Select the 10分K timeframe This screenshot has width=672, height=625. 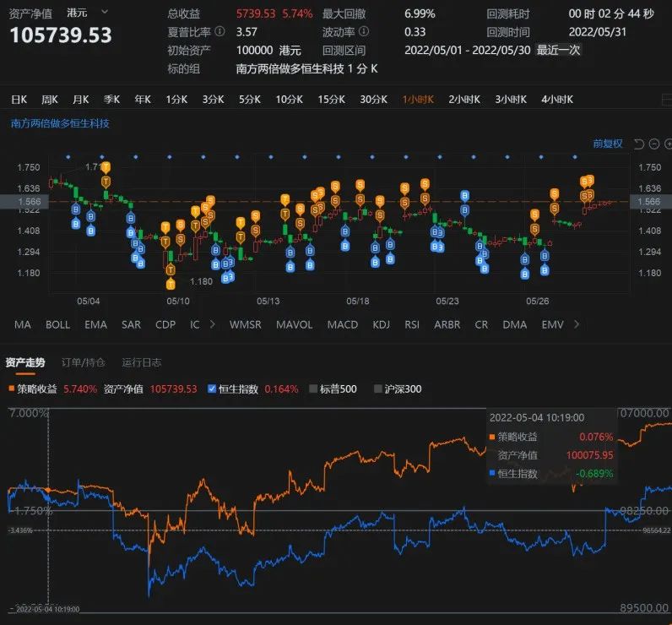pos(290,100)
